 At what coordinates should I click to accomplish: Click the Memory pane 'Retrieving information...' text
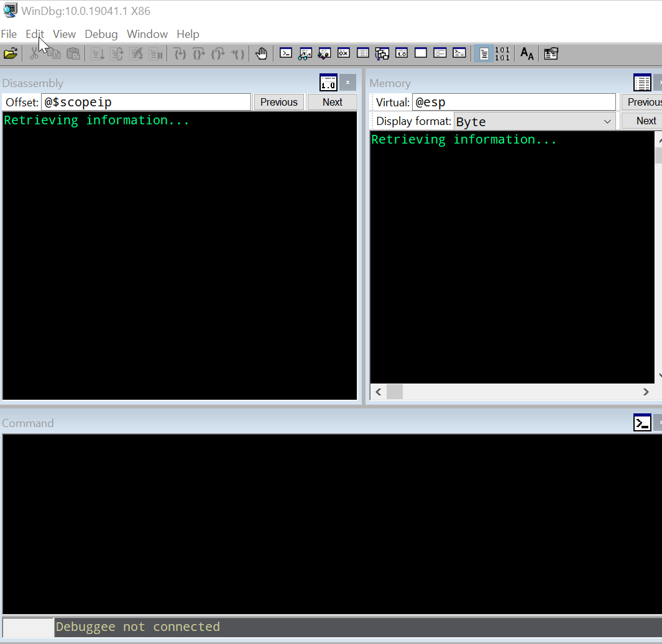(x=464, y=139)
